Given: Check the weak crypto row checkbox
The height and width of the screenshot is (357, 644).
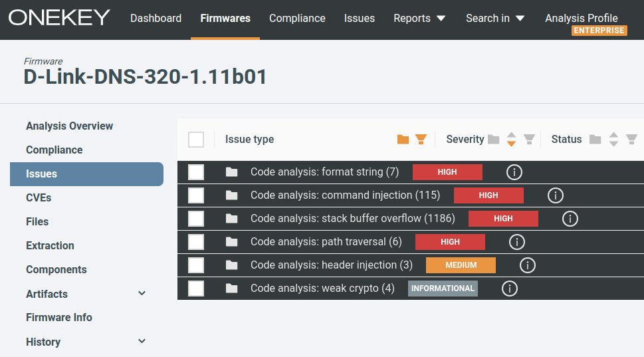Looking at the screenshot, I should (x=196, y=289).
